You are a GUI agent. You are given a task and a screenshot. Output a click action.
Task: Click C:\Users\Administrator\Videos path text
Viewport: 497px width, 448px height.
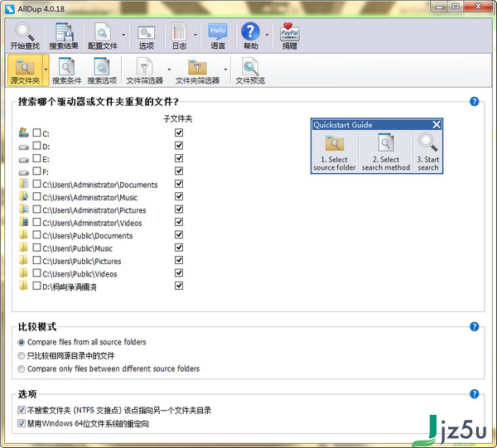click(92, 223)
